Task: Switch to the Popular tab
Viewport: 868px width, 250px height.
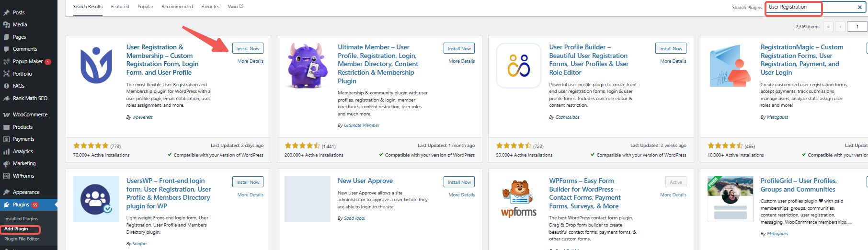Action: pos(146,7)
